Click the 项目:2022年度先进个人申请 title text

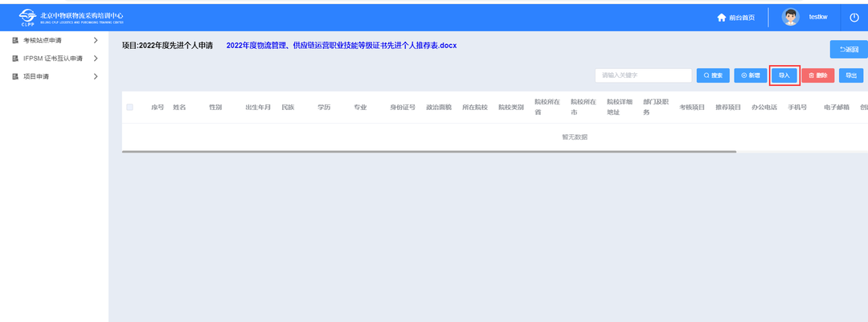[168, 45]
